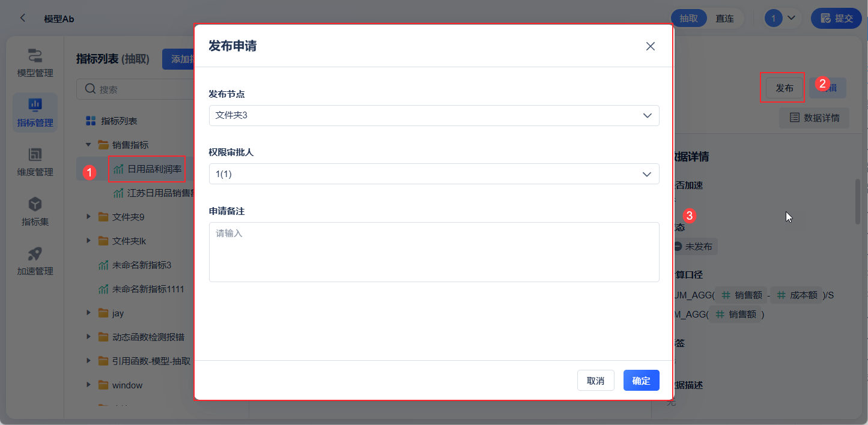This screenshot has height=425, width=868.
Task: Click the back arrow beside 模型Ab
Action: click(23, 18)
